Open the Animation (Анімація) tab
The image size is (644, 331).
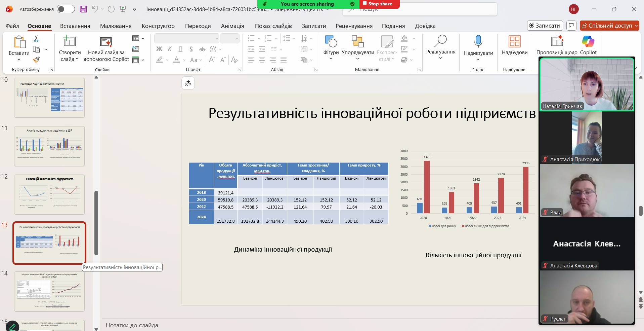232,26
